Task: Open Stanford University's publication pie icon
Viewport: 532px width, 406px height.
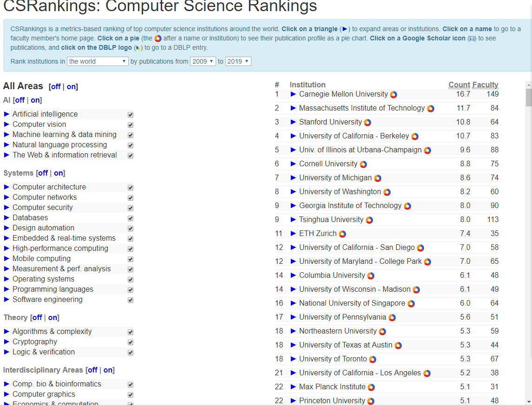Action: (368, 123)
